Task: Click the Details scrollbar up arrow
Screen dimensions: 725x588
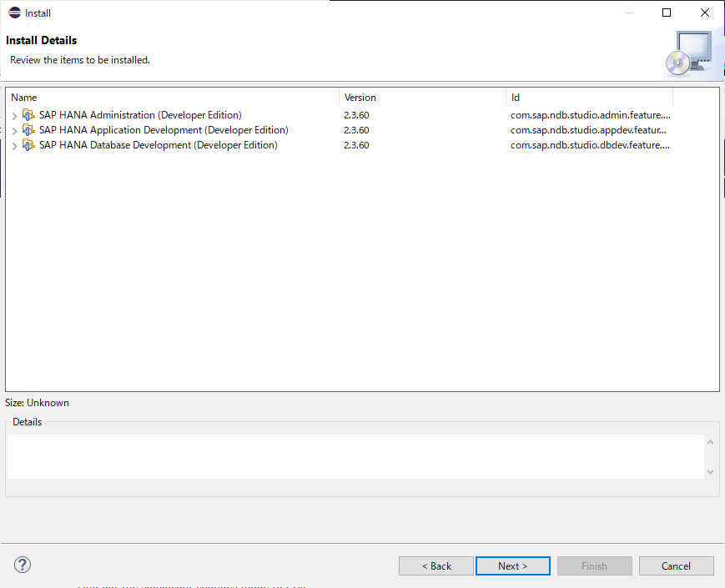Action: [711, 442]
